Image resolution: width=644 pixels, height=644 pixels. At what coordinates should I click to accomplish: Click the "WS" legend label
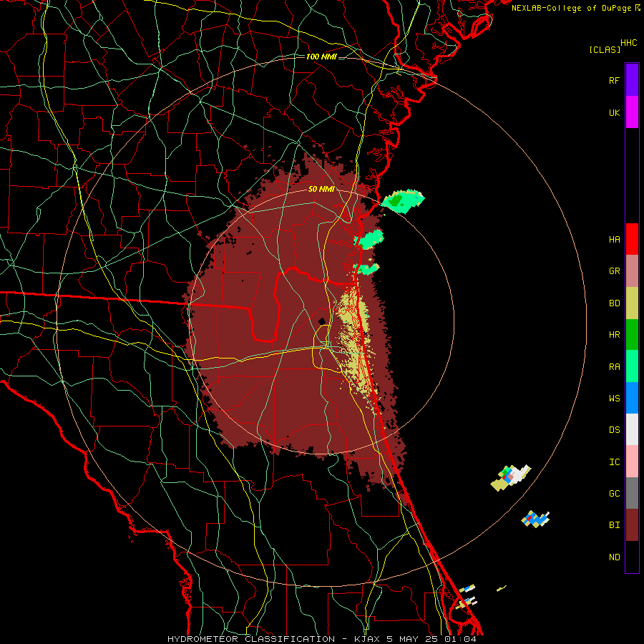pyautogui.click(x=614, y=398)
